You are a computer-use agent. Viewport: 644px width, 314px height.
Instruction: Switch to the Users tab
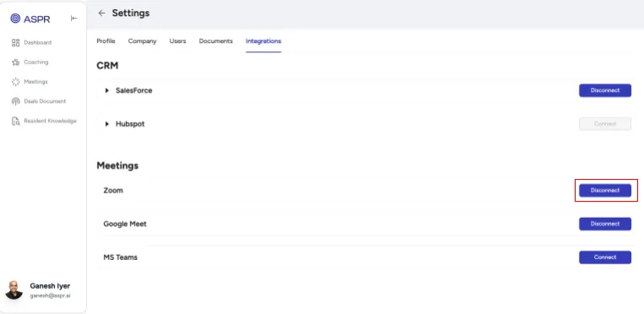pyautogui.click(x=178, y=41)
